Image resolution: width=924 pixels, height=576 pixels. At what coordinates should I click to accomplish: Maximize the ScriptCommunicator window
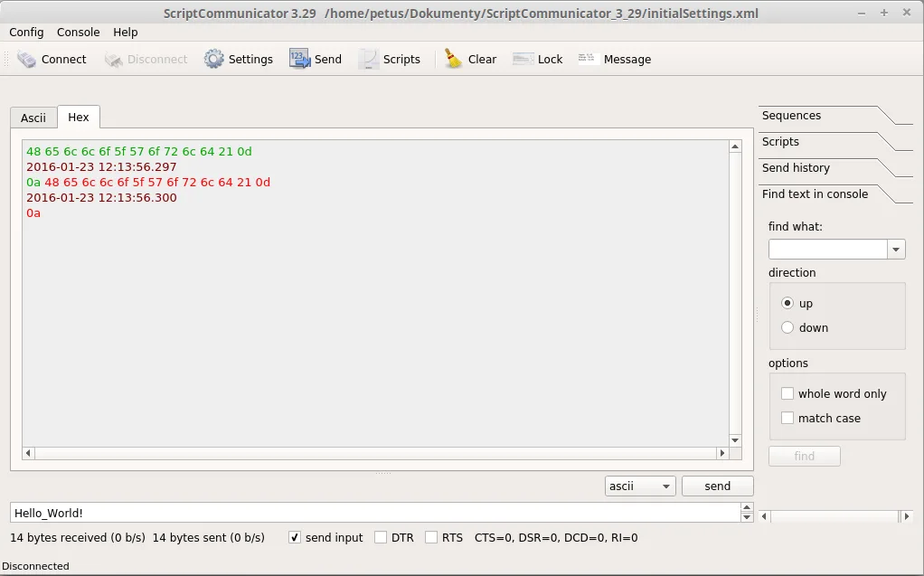point(884,13)
